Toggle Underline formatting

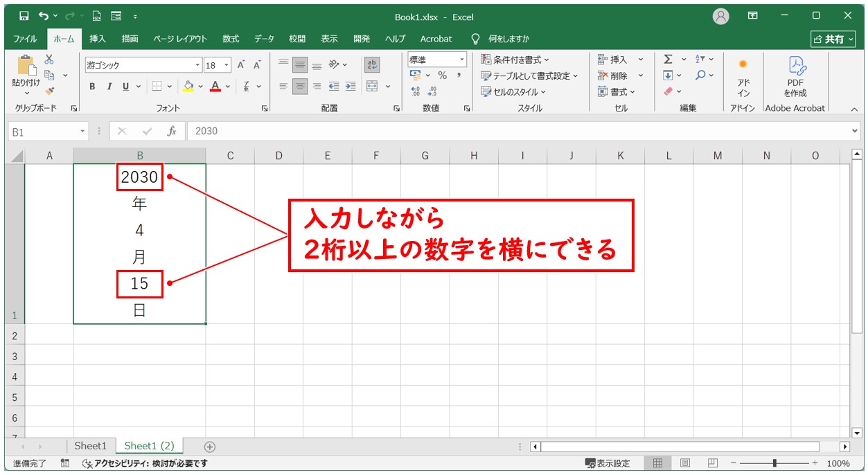[x=125, y=87]
